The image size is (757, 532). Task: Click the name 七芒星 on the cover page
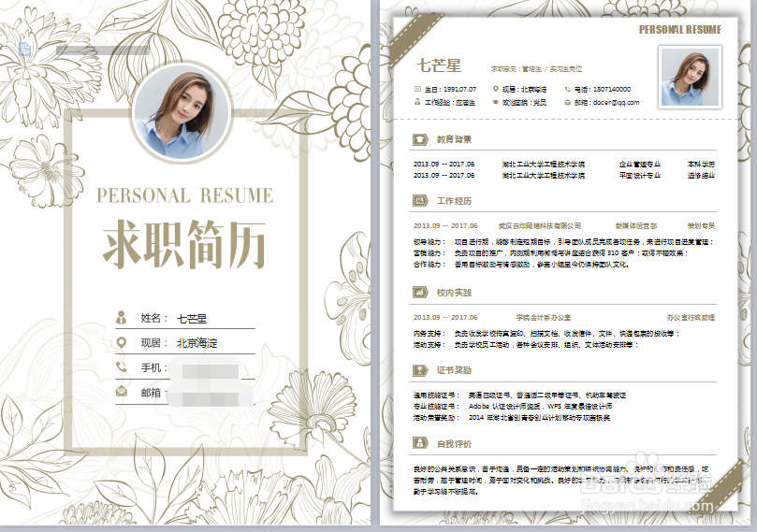[192, 318]
